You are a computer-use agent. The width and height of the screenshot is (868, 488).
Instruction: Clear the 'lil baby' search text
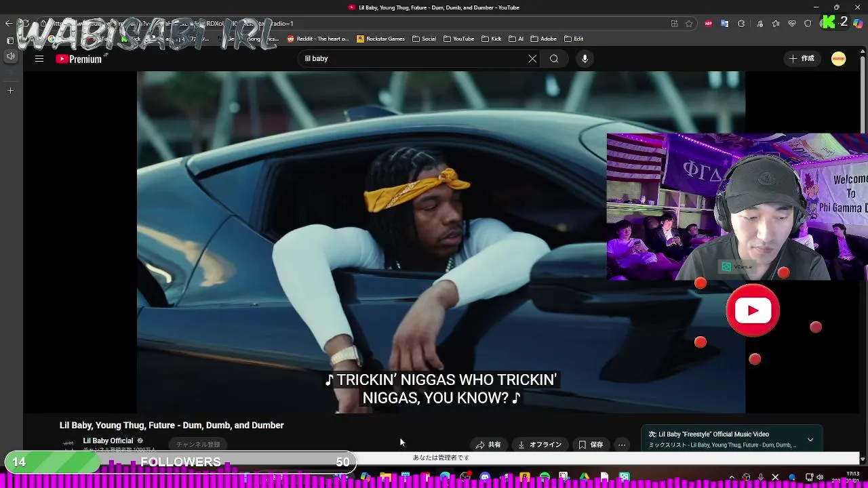(532, 59)
